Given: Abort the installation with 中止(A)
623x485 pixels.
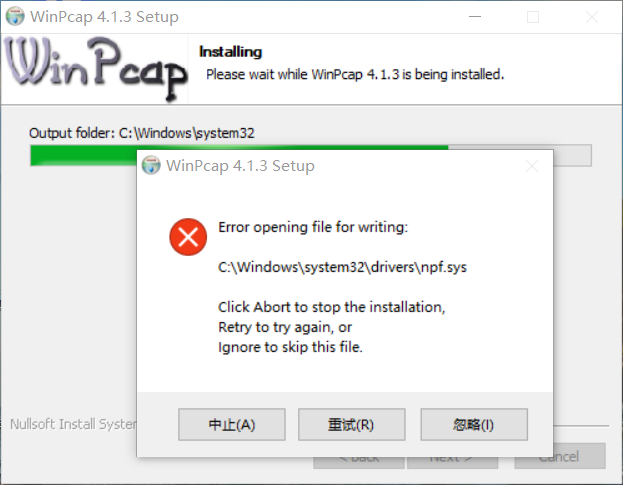Looking at the screenshot, I should click(x=232, y=425).
